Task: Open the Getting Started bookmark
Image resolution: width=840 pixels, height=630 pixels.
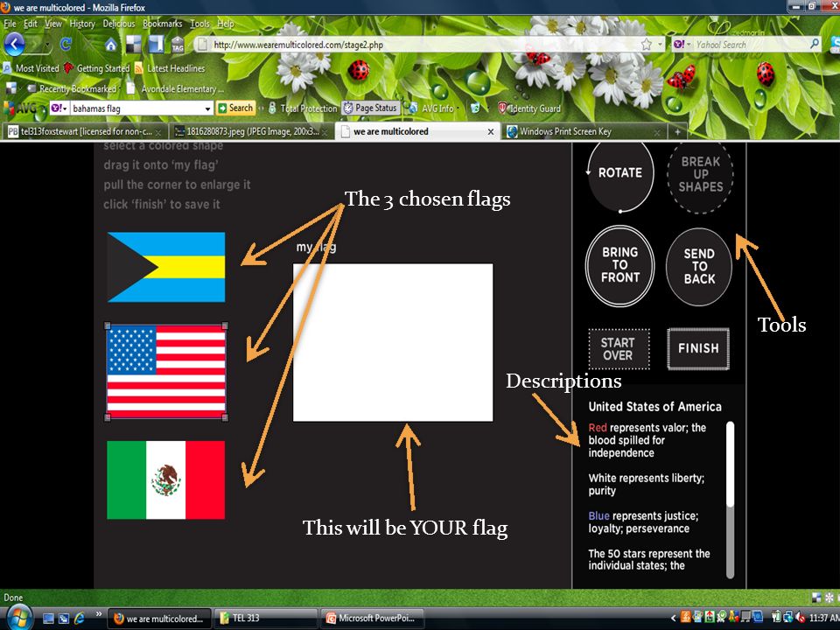Action: click(x=97, y=68)
